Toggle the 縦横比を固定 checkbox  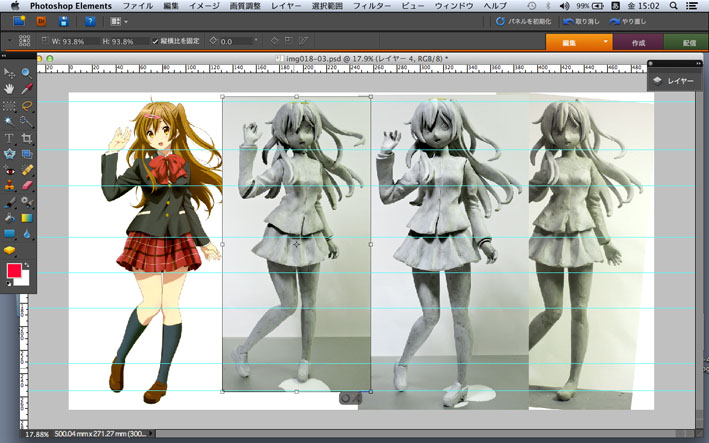click(155, 41)
